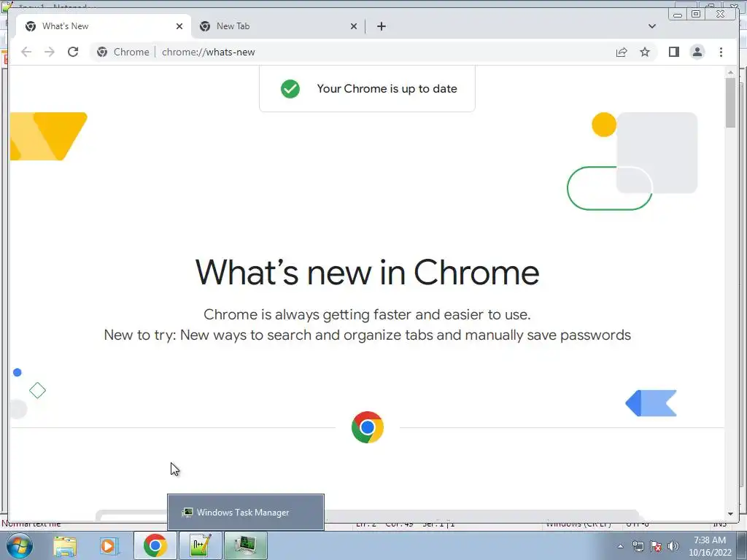The height and width of the screenshot is (560, 747).
Task: Open the Action Center flag icon
Action: click(x=656, y=546)
